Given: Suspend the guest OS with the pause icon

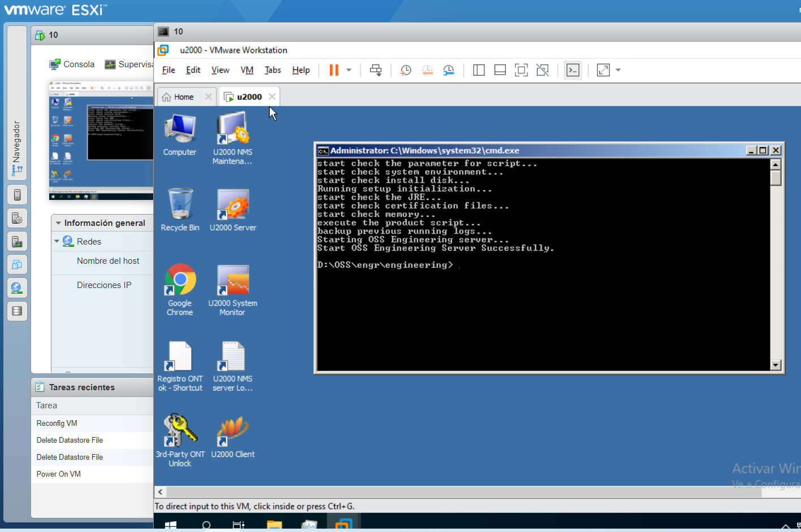Looking at the screenshot, I should pyautogui.click(x=333, y=69).
